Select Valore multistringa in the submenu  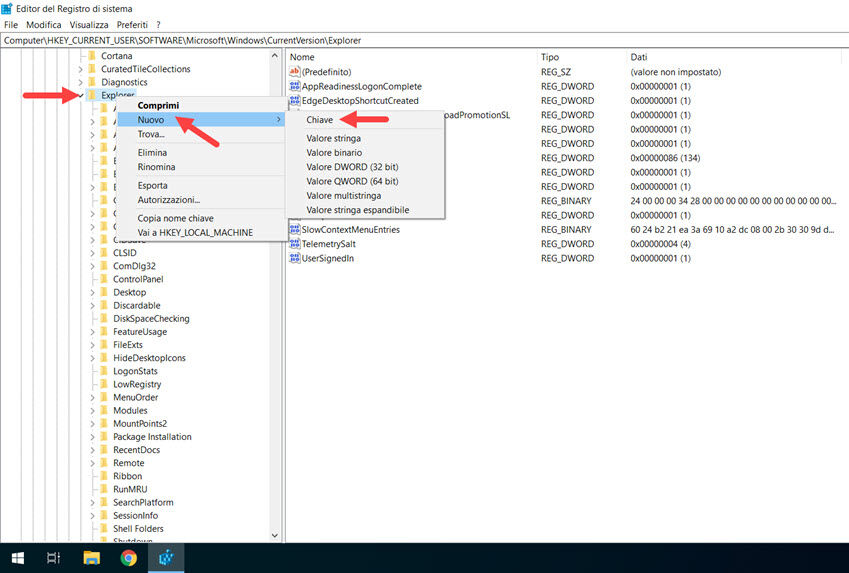click(x=365, y=196)
